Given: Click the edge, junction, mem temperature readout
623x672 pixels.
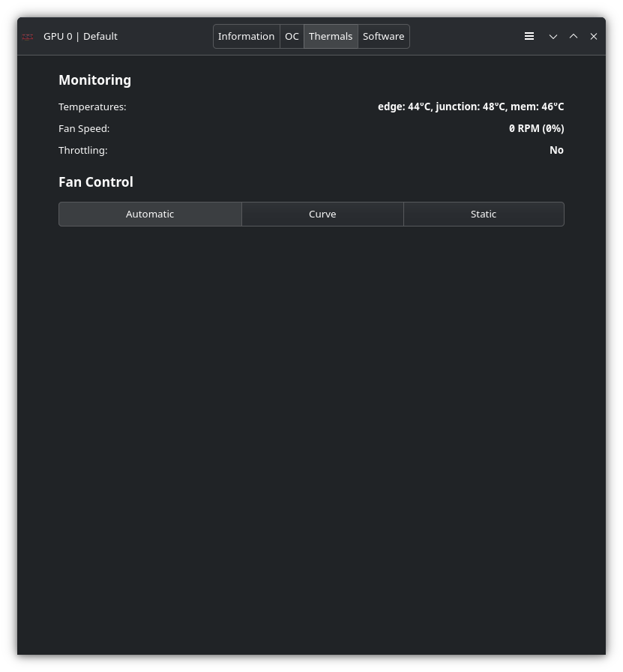Looking at the screenshot, I should [x=471, y=106].
